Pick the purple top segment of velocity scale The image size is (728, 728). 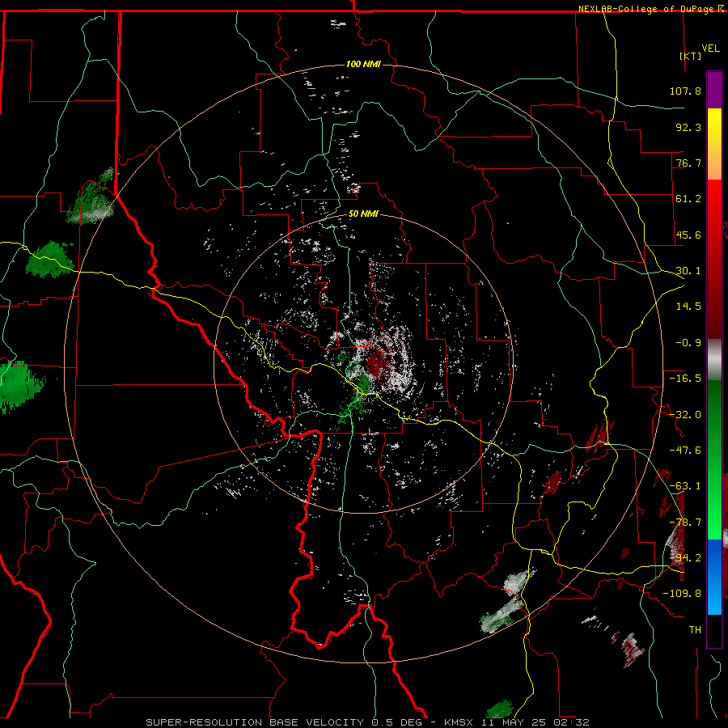tap(714, 90)
